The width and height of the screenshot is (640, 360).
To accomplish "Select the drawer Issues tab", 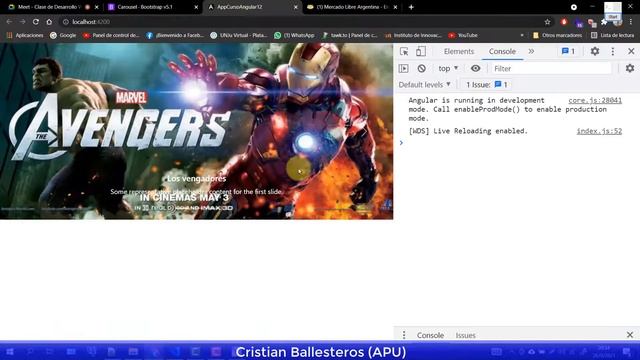I will (x=465, y=335).
